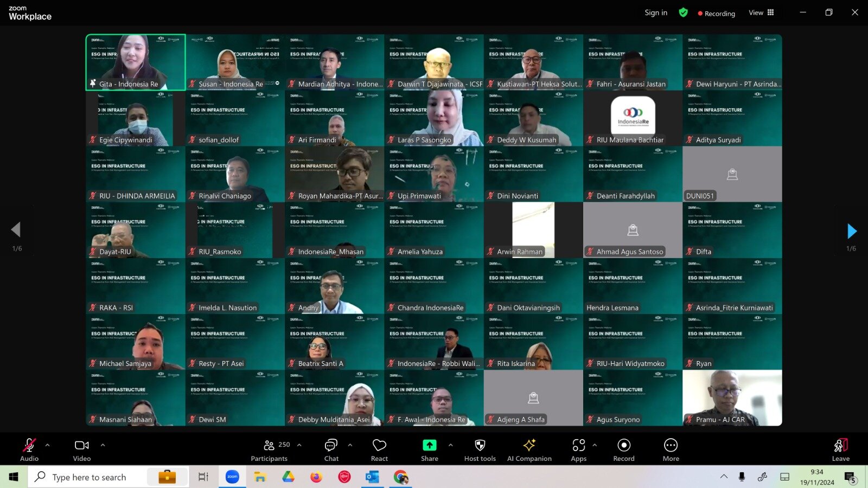868x488 pixels.
Task: Open the Participants panel
Action: click(x=270, y=450)
